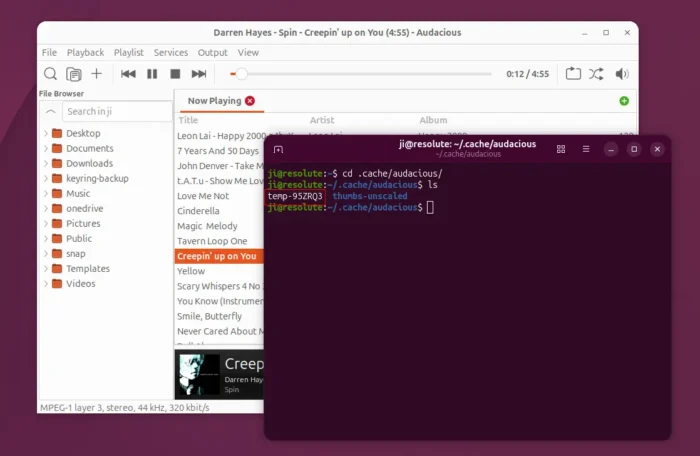Open the Services menu
This screenshot has height=456, width=700.
tap(171, 52)
